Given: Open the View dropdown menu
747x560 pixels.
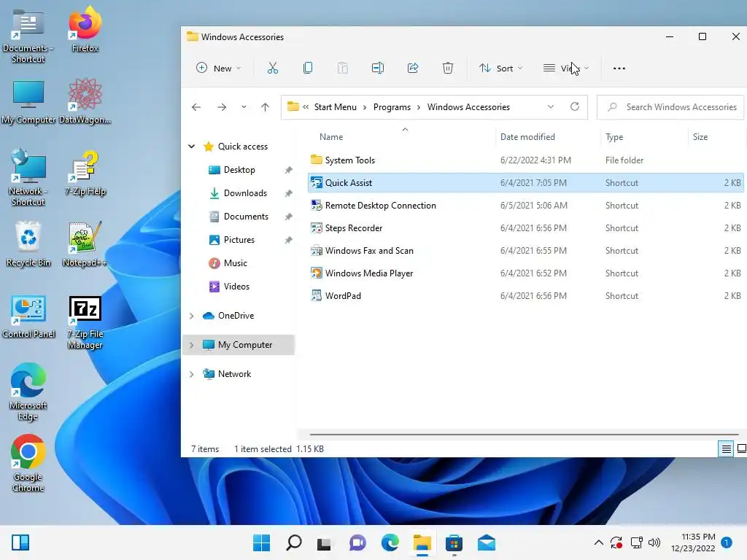Looking at the screenshot, I should 566,68.
